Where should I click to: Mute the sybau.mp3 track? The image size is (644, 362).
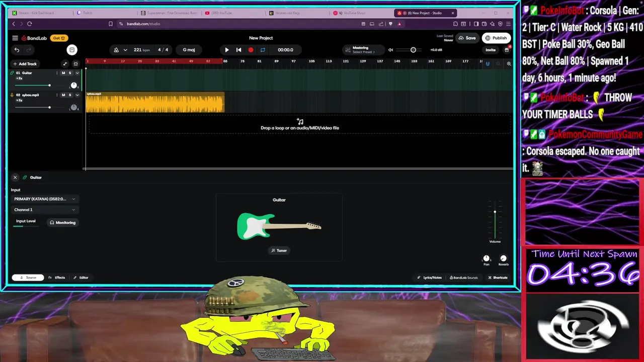coord(63,95)
